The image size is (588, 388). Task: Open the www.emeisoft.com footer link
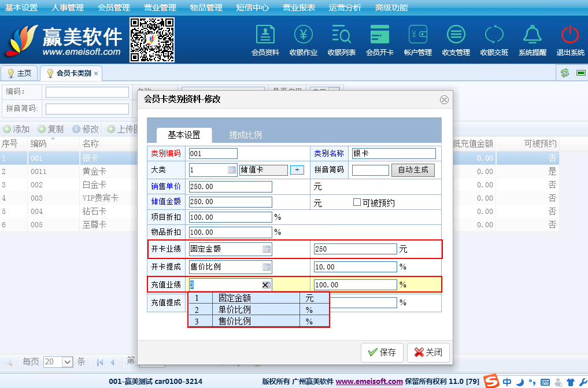[x=369, y=382]
